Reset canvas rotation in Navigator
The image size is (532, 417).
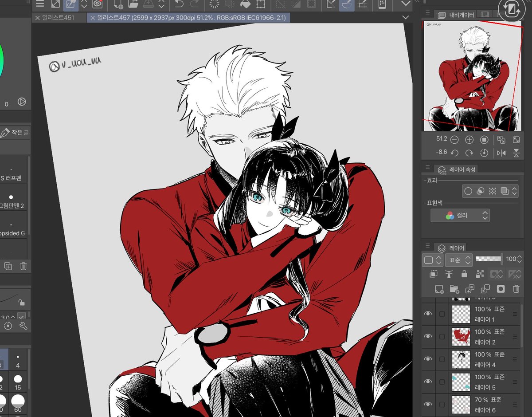pyautogui.click(x=485, y=153)
